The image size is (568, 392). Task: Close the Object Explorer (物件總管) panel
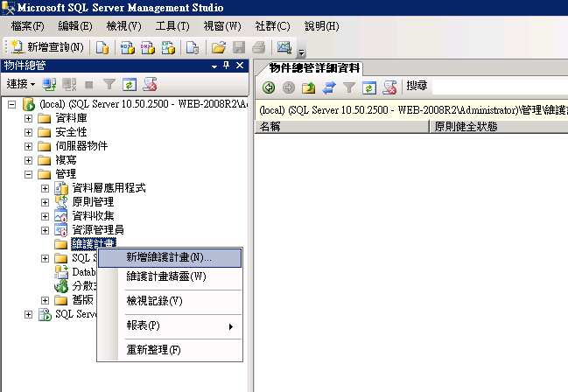pyautogui.click(x=240, y=66)
